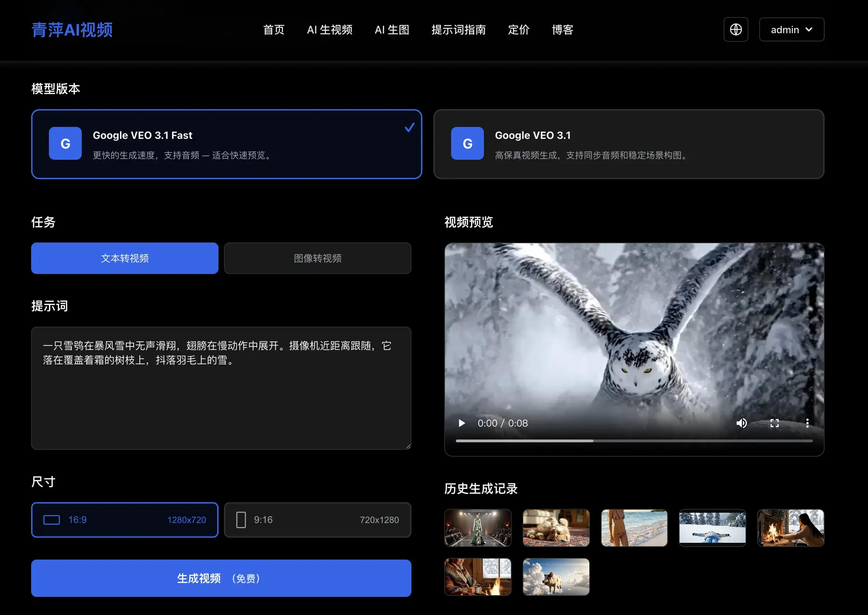This screenshot has height=615, width=868.
Task: Click the Google VEO 3.1 model logo icon
Action: [467, 144]
